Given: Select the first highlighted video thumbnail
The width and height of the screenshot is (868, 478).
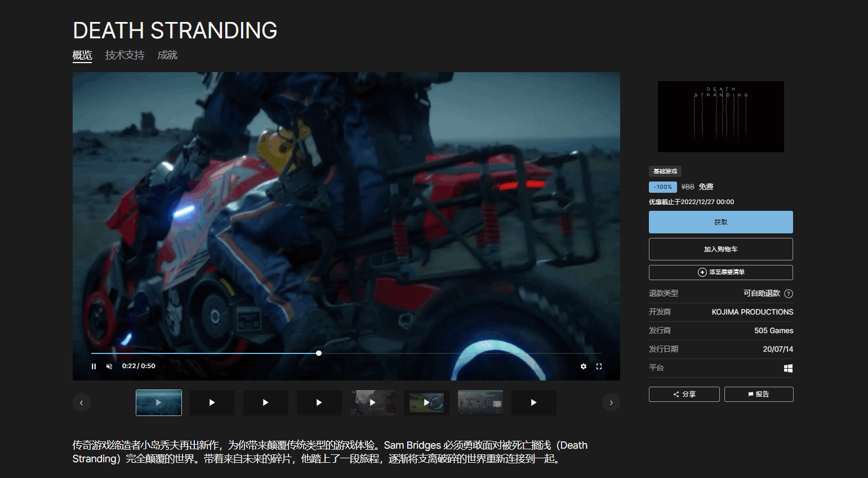Looking at the screenshot, I should [x=159, y=402].
